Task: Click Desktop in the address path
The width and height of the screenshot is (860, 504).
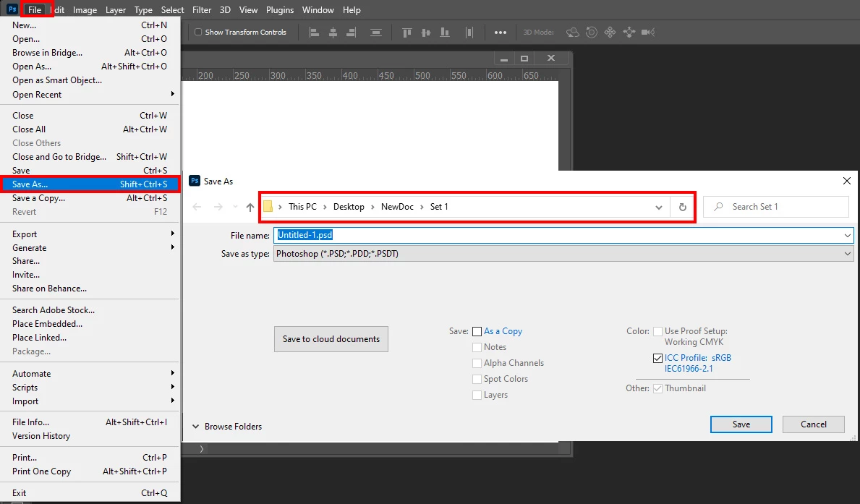Action: coord(349,207)
